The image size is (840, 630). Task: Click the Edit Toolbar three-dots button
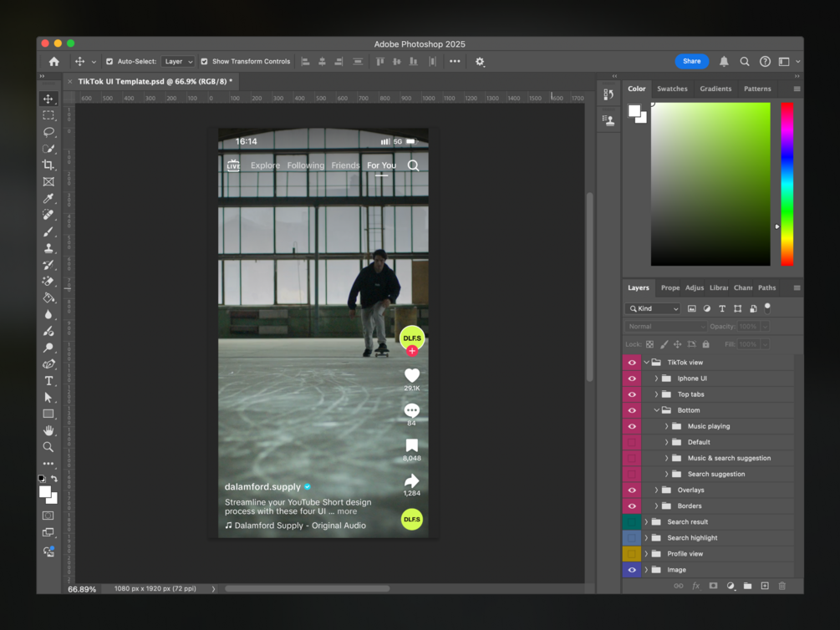(x=48, y=464)
